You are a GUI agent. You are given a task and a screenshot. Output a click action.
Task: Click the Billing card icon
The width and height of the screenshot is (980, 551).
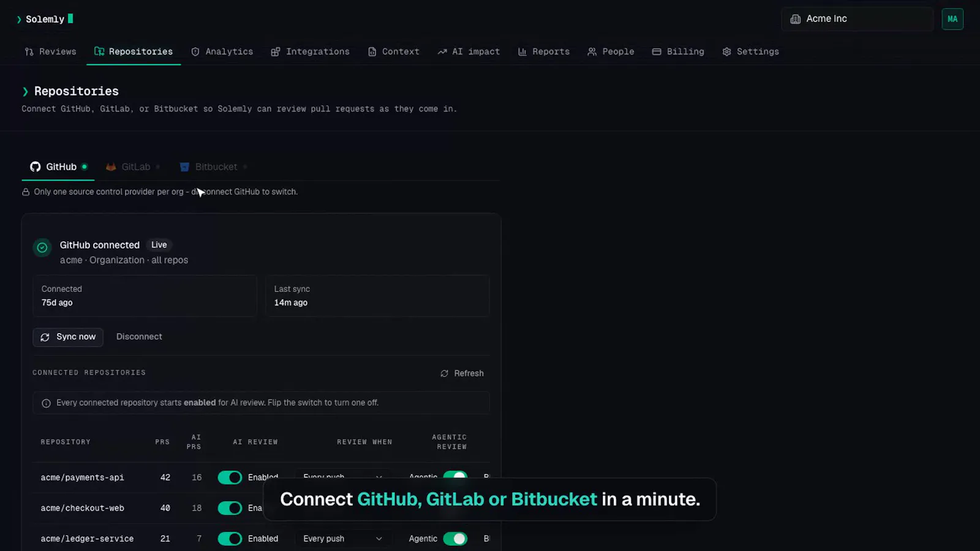tap(657, 52)
